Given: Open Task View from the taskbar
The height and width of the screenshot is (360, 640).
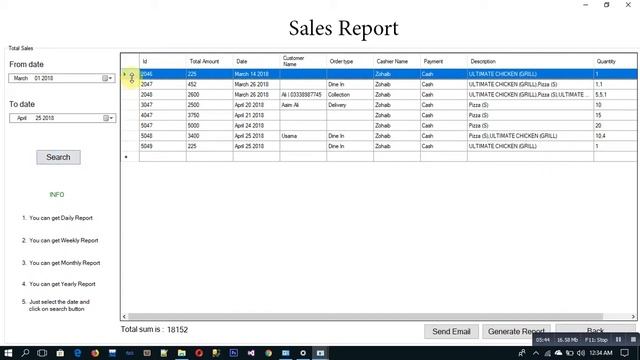Looking at the screenshot, I should click(x=42, y=353).
